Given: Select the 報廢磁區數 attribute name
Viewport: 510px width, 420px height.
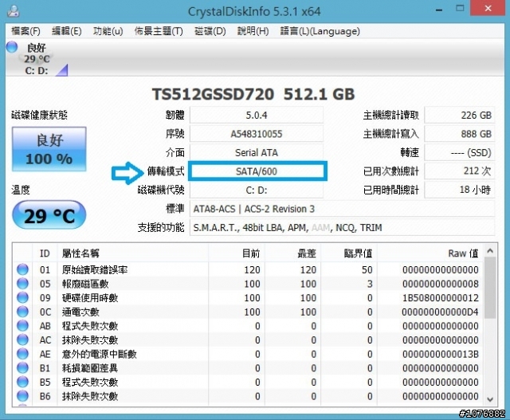Looking at the screenshot, I should [85, 284].
